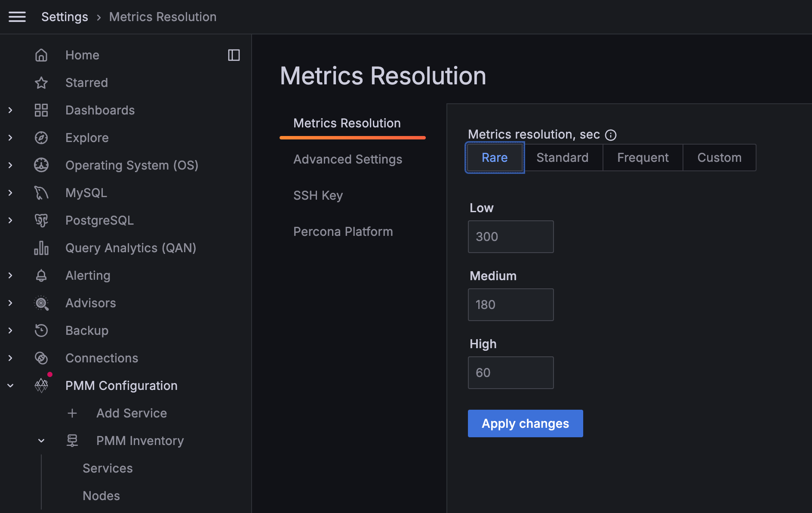This screenshot has height=513, width=812.
Task: Collapse the PMM Inventory subtree
Action: [x=41, y=441]
